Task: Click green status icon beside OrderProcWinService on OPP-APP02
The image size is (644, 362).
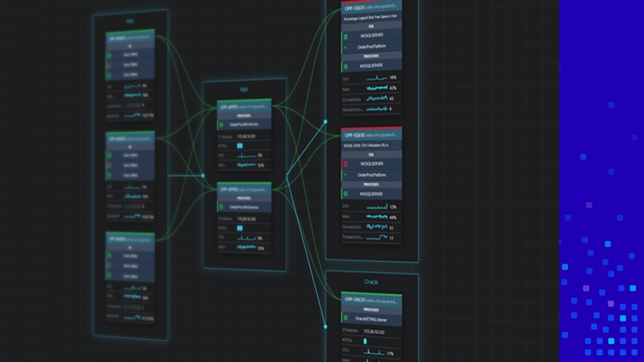Action: (221, 205)
